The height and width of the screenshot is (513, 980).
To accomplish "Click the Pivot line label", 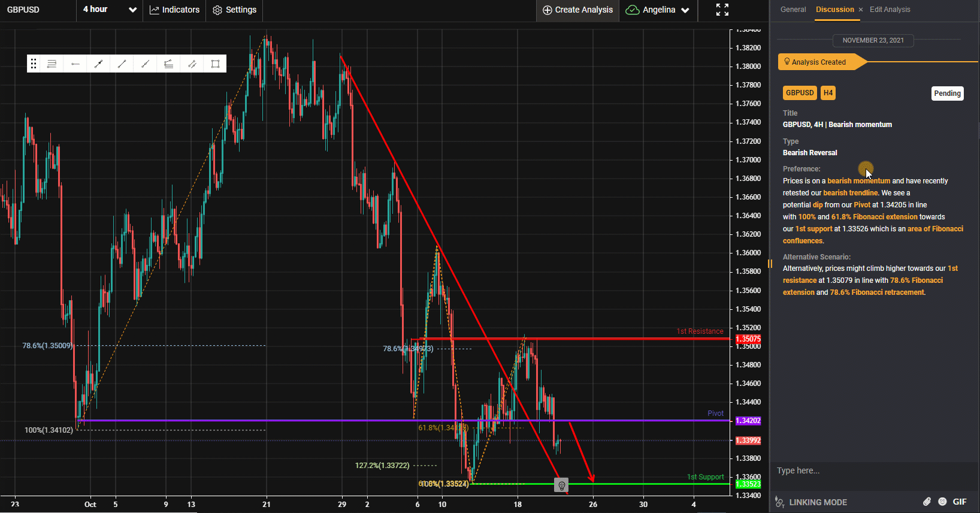I will coord(715,414).
